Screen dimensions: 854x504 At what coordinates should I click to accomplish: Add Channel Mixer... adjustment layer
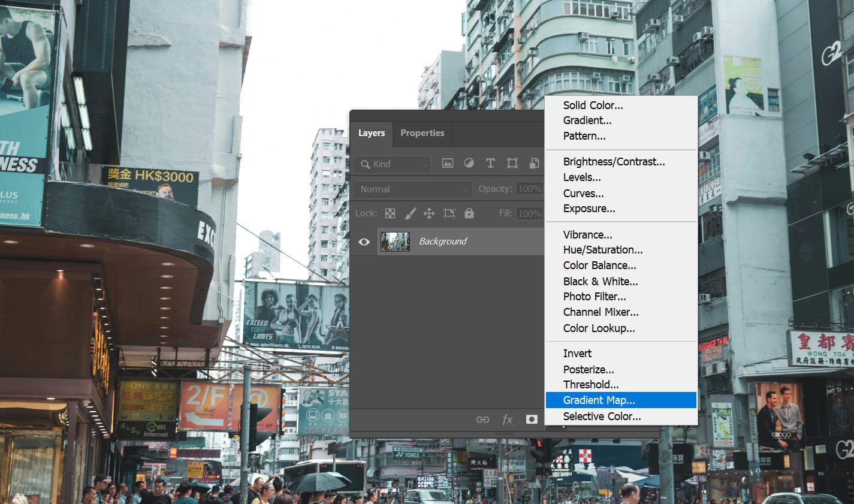click(601, 312)
